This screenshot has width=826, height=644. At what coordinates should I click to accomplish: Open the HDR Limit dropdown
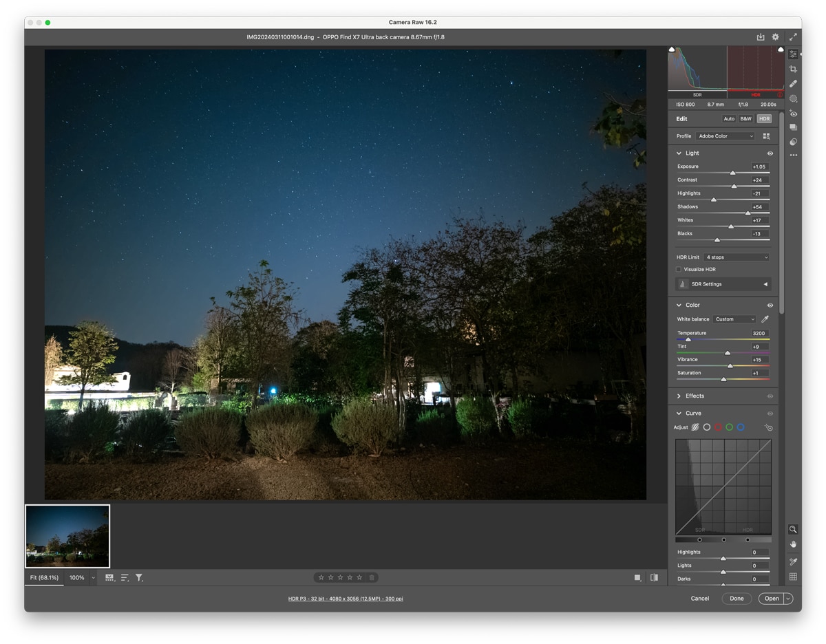[737, 257]
